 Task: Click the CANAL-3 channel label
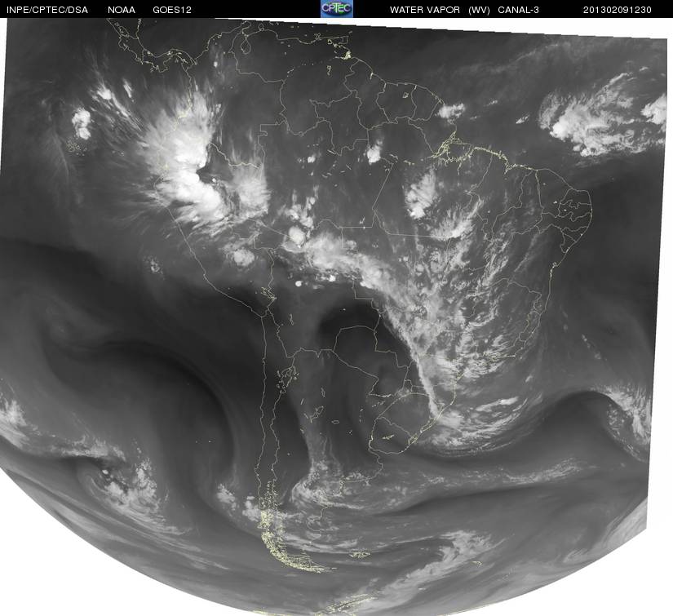519,10
